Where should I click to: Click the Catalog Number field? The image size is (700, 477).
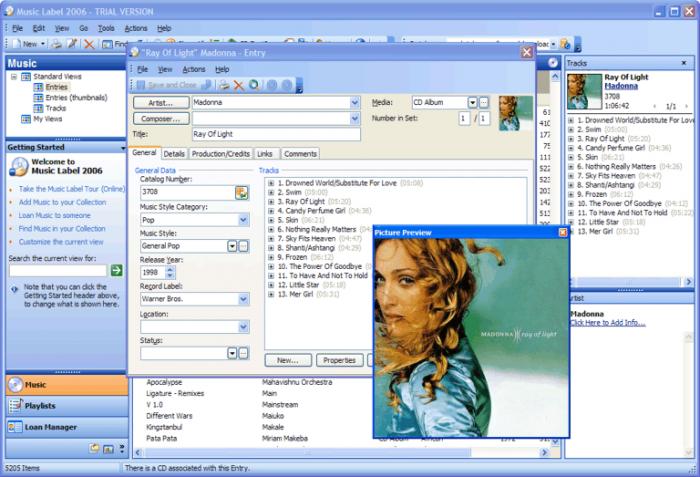click(x=188, y=192)
